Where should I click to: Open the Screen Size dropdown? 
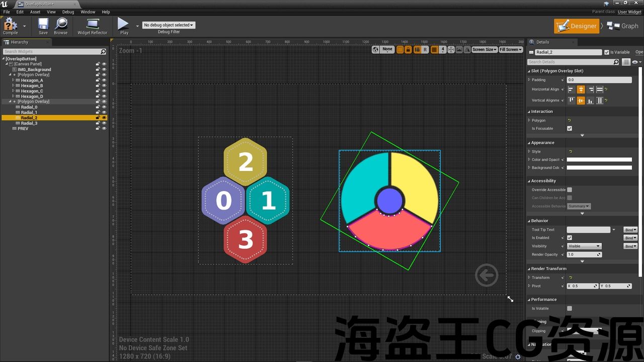pyautogui.click(x=485, y=49)
